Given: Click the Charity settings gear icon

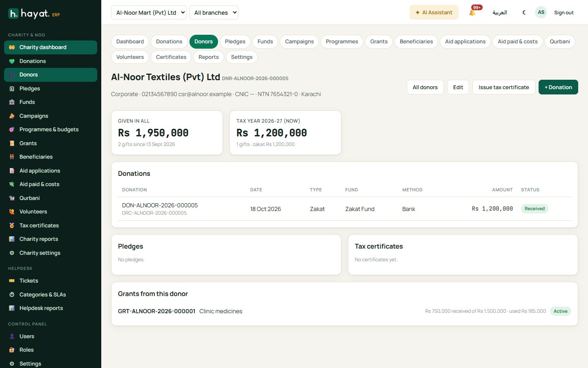Looking at the screenshot, I should tap(12, 253).
